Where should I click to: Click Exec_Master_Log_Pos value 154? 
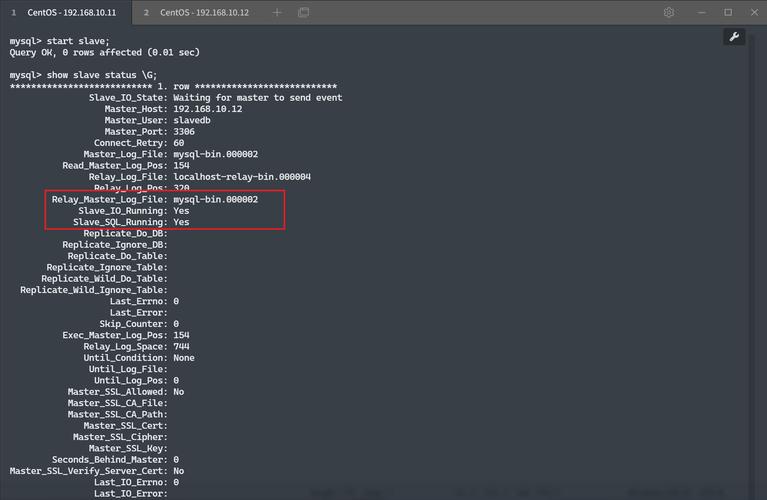(x=181, y=335)
